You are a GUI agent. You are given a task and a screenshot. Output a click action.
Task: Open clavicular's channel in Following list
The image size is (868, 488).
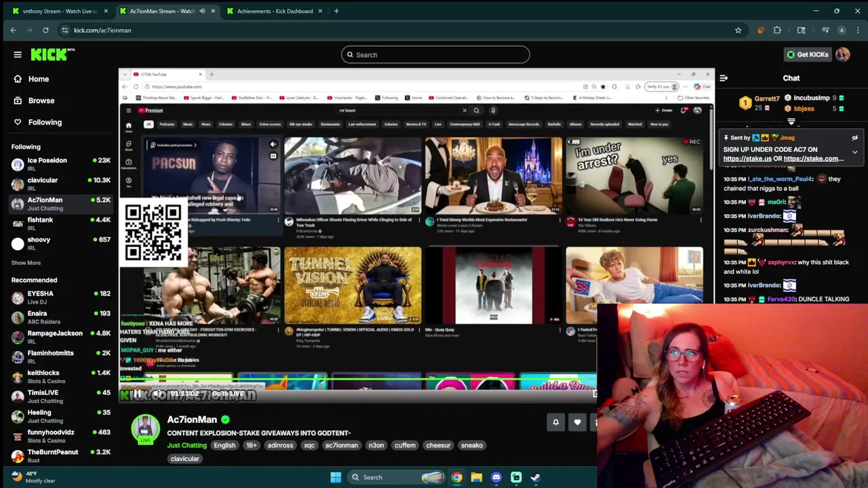coord(60,184)
